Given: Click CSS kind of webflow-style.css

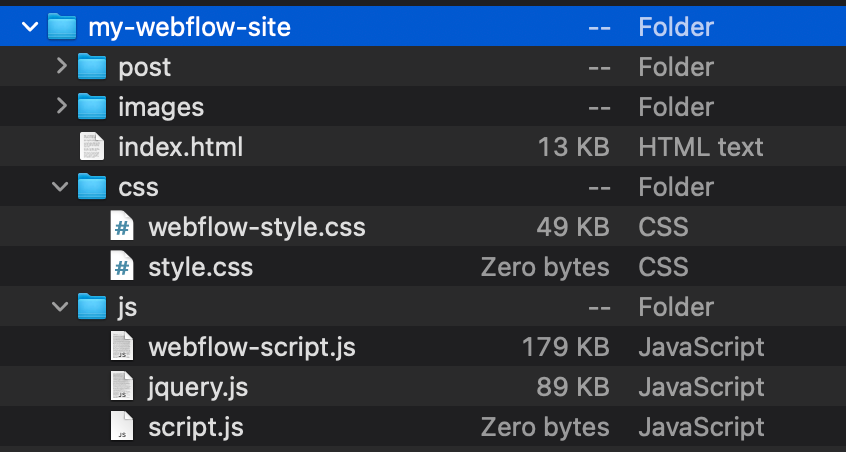Looking at the screenshot, I should 663,227.
